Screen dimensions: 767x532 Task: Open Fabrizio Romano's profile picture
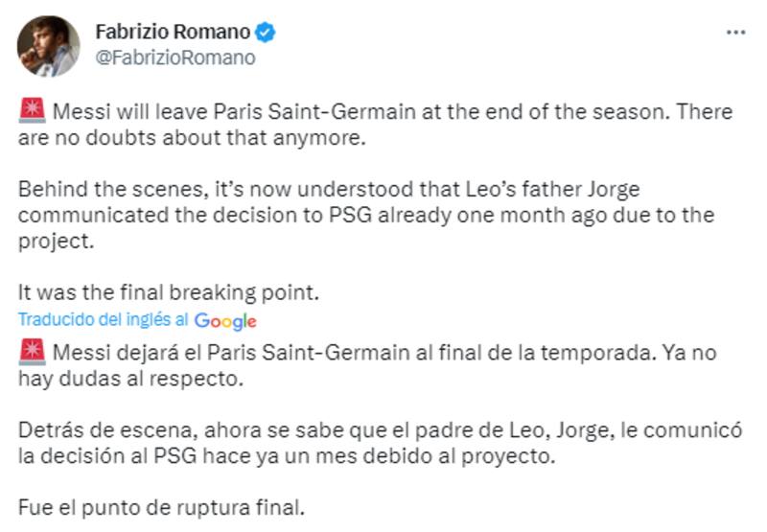[x=48, y=46]
